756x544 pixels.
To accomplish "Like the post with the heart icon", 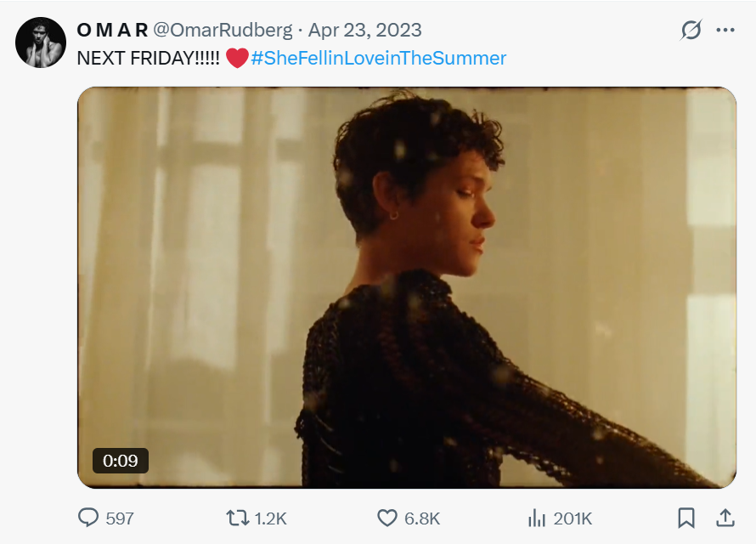I will pos(387,518).
